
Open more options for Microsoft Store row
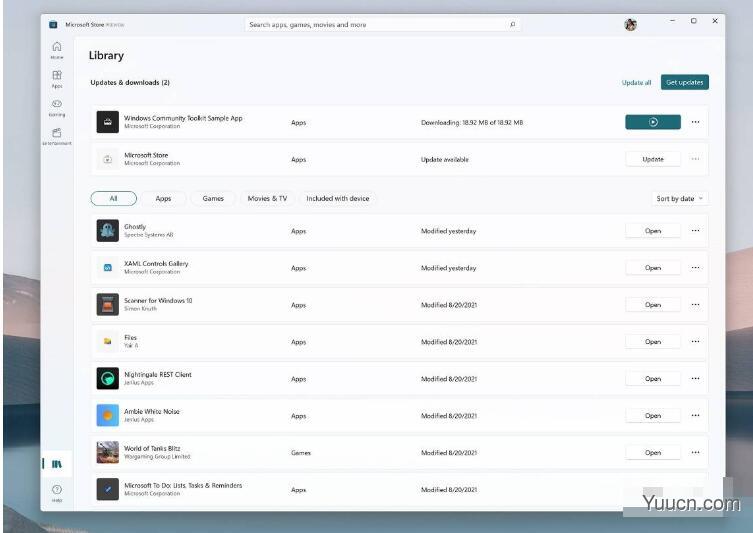pos(695,159)
